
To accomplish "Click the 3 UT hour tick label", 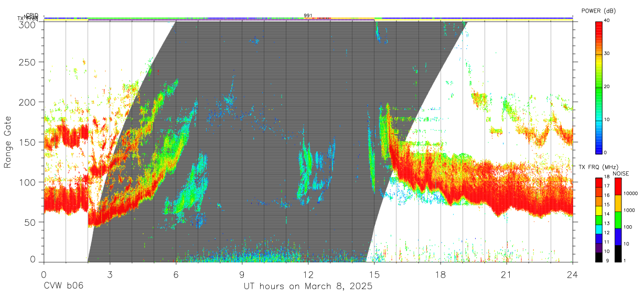I will (110, 273).
